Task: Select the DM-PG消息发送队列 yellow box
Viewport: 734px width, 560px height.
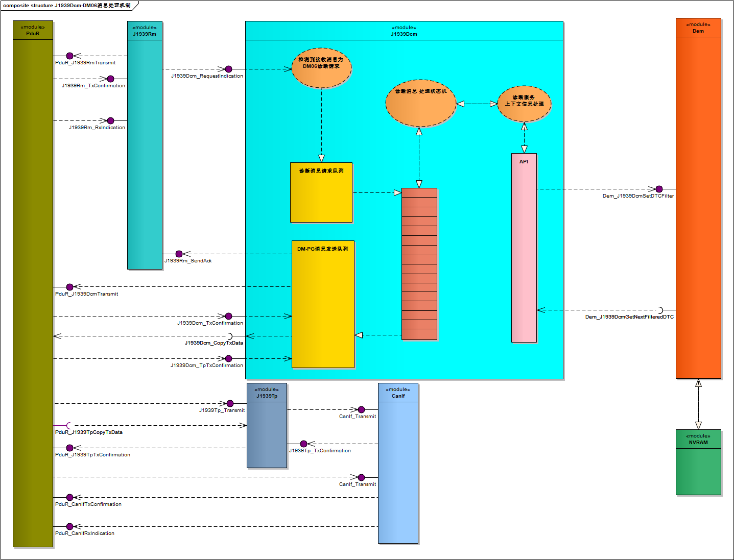Action: click(x=323, y=304)
